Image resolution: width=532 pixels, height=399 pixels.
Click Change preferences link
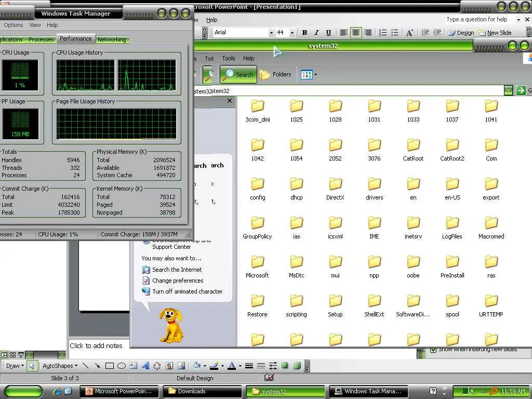[x=178, y=281]
